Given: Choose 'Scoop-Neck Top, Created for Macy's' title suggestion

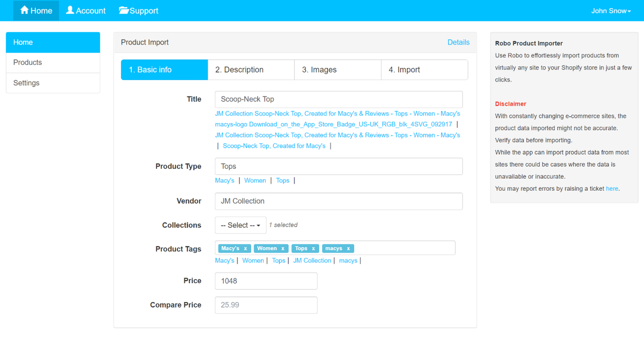Looking at the screenshot, I should [274, 146].
